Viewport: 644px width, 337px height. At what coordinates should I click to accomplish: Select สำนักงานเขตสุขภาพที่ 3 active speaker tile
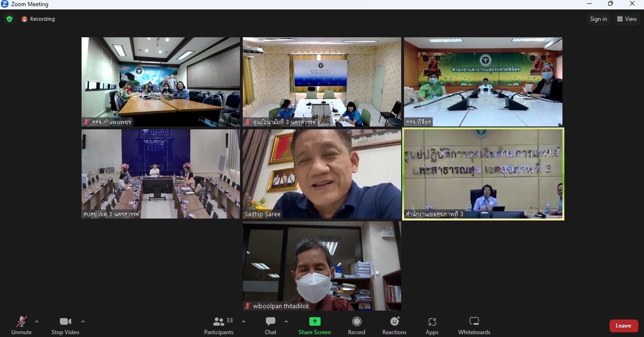[x=483, y=174]
